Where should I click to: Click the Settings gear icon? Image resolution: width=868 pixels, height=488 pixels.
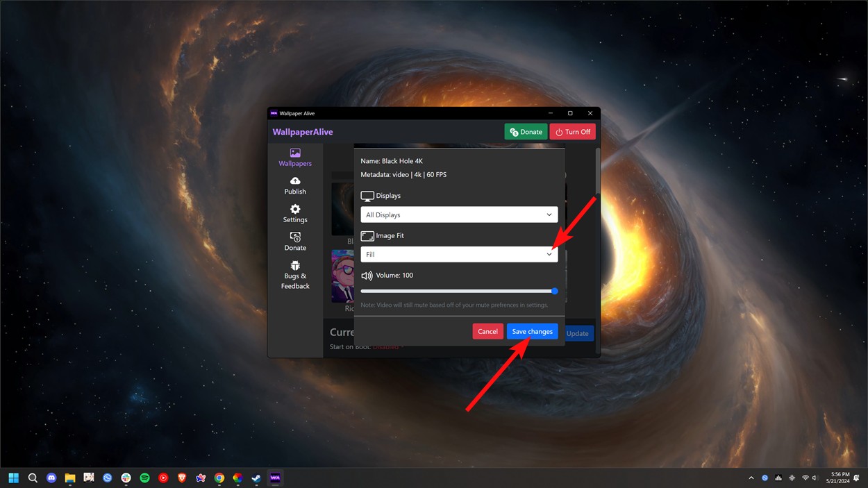(x=295, y=210)
